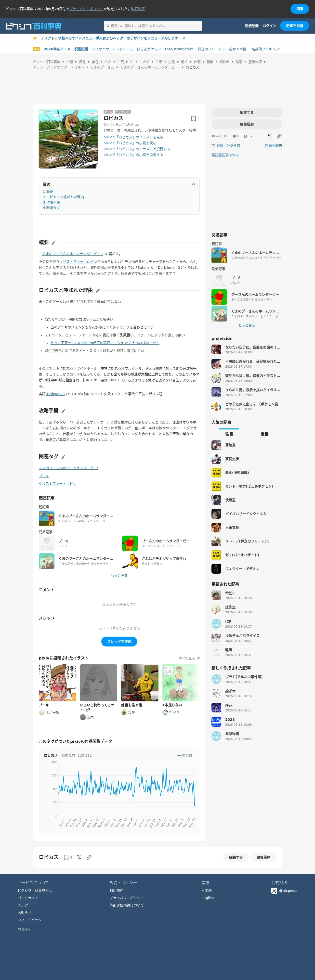
Task: Jump to section 2 ロビカスと呼ばれた理由 in contents
Action: coord(64,197)
